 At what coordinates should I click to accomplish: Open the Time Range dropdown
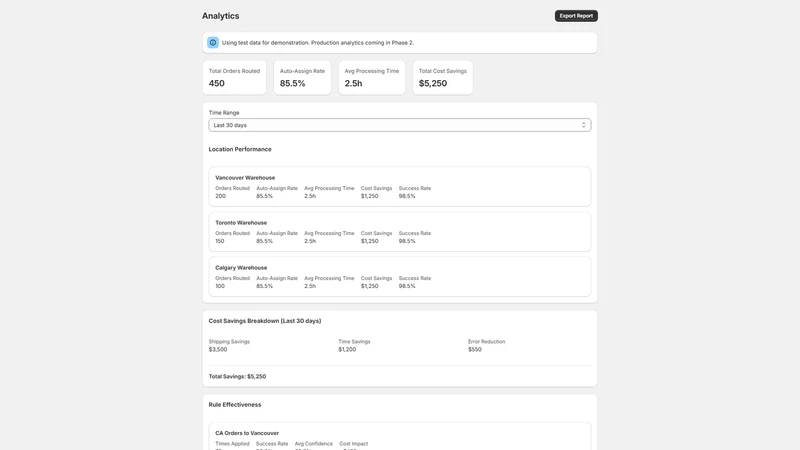point(399,125)
